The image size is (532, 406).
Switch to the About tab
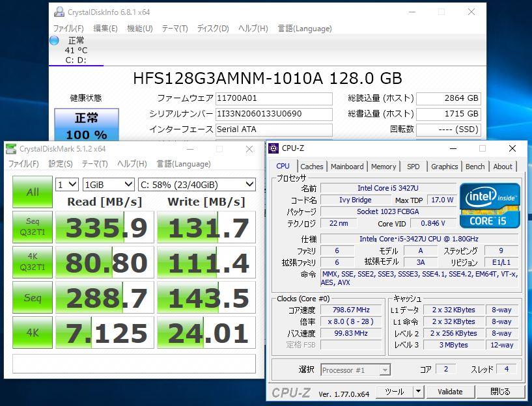click(503, 167)
